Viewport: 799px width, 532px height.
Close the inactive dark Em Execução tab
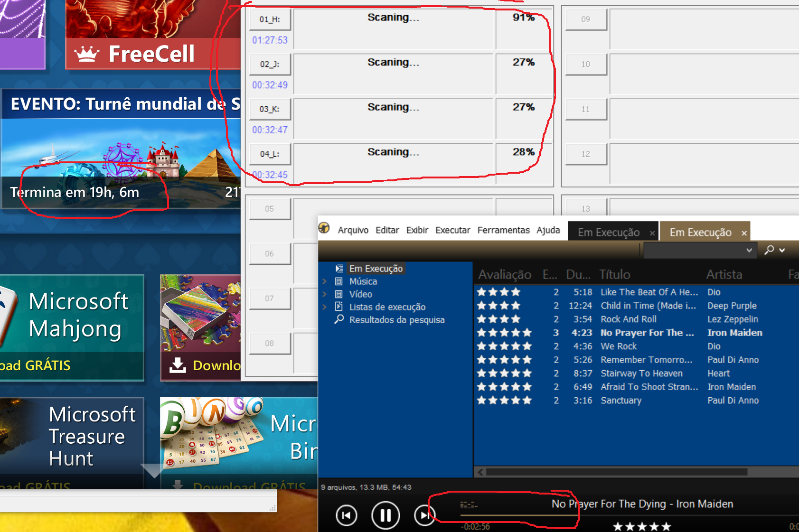pos(652,233)
